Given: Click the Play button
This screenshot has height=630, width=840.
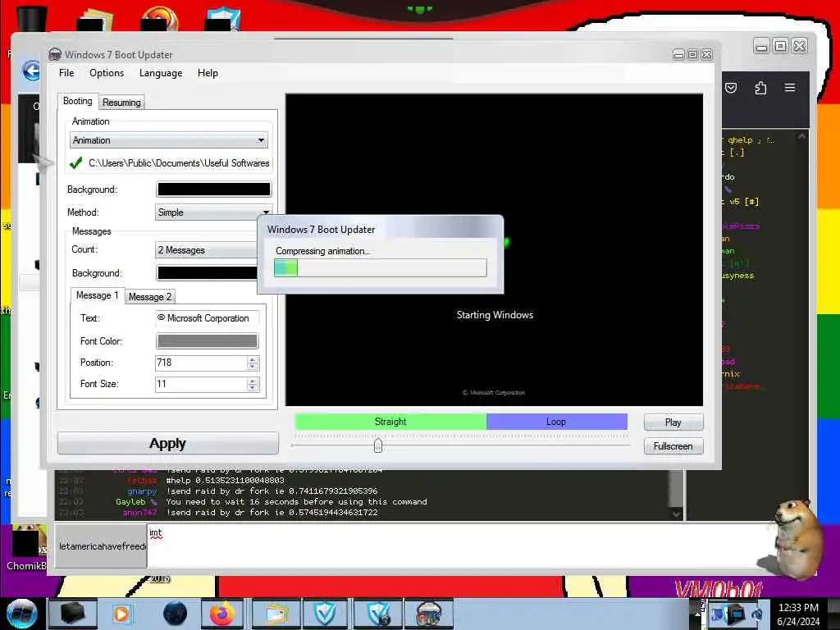Looking at the screenshot, I should coord(673,422).
